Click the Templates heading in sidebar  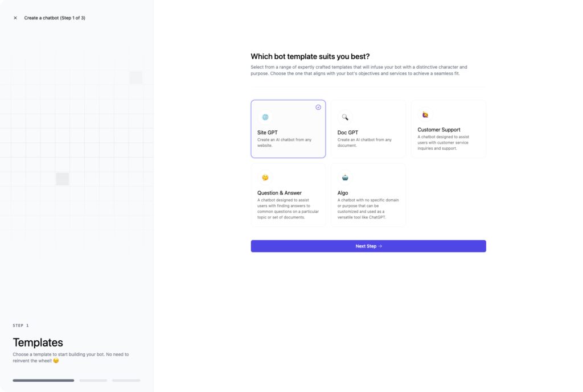[38, 342]
